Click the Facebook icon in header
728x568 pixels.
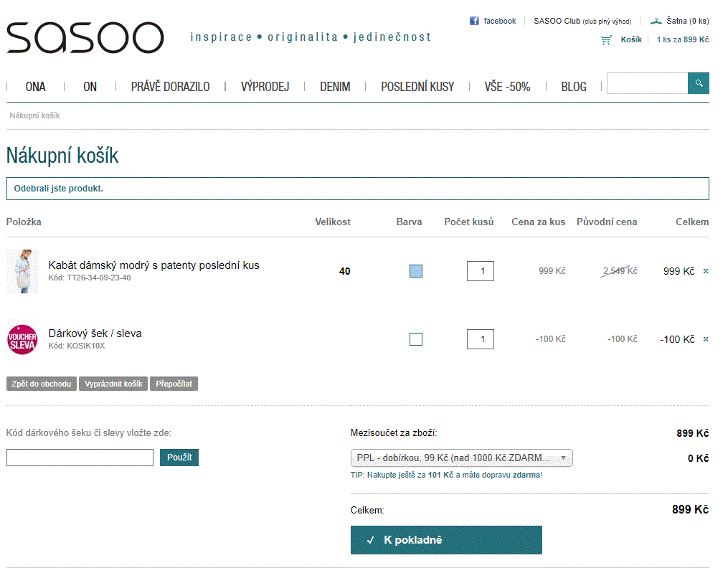coord(474,21)
